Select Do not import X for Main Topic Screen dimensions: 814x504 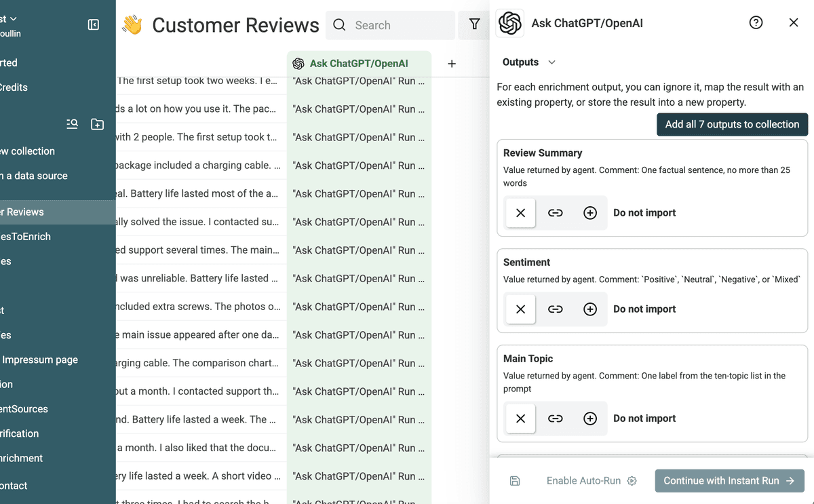click(521, 419)
